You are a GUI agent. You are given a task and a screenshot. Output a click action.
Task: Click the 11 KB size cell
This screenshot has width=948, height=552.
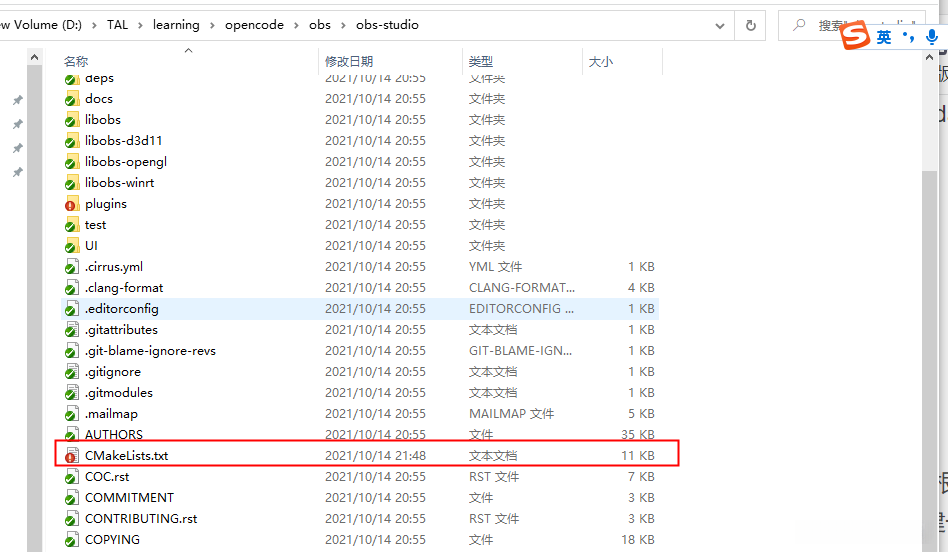(x=638, y=456)
